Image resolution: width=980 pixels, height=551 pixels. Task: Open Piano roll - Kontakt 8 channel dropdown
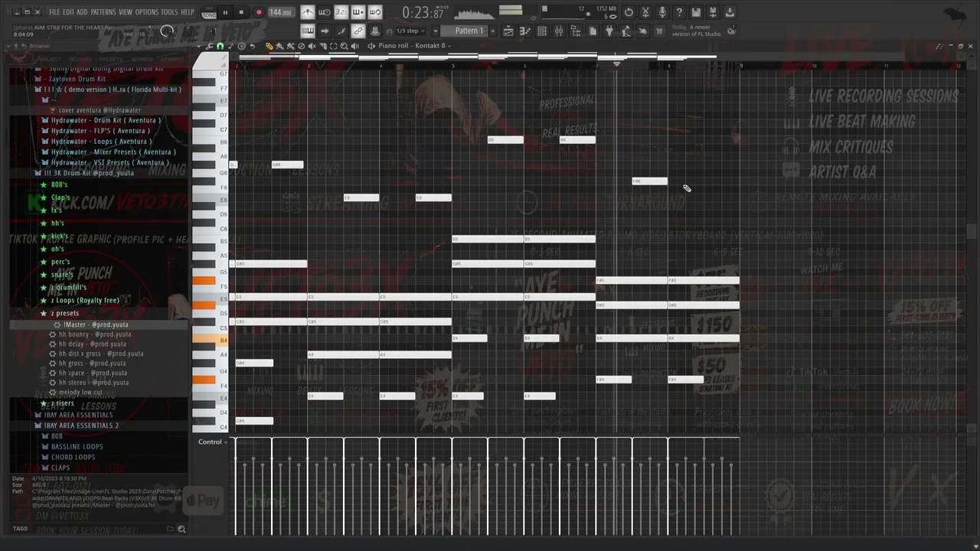point(415,46)
